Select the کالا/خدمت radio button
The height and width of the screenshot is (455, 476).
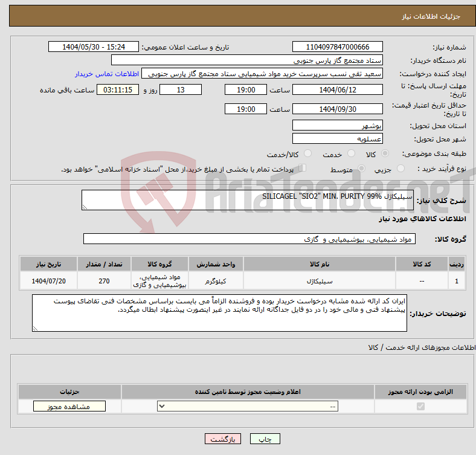[308, 153]
